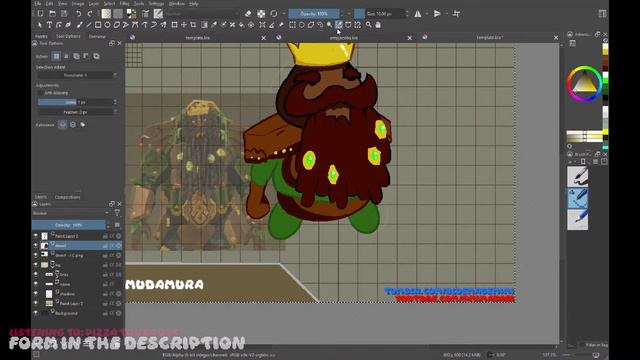This screenshot has width=640, height=360.
Task: Select the Contiguous Selection (magic wand) tool
Action: click(329, 25)
